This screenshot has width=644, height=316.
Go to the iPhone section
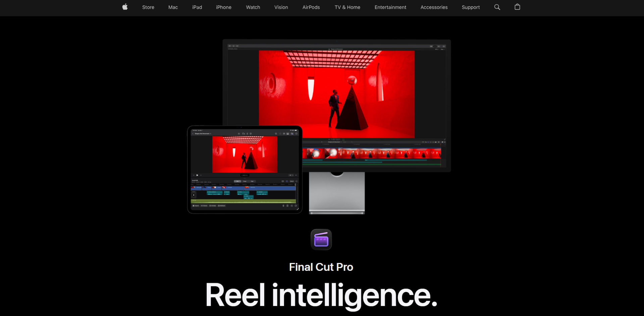point(224,7)
